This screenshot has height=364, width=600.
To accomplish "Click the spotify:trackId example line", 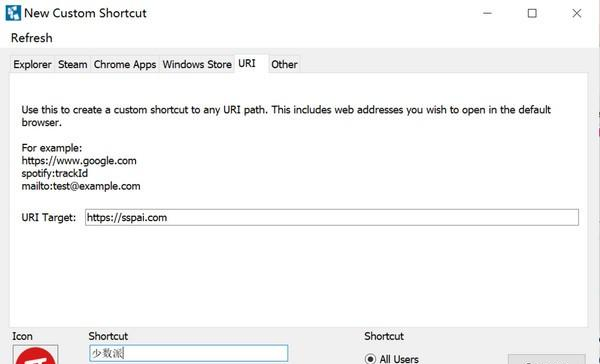I will (55, 173).
